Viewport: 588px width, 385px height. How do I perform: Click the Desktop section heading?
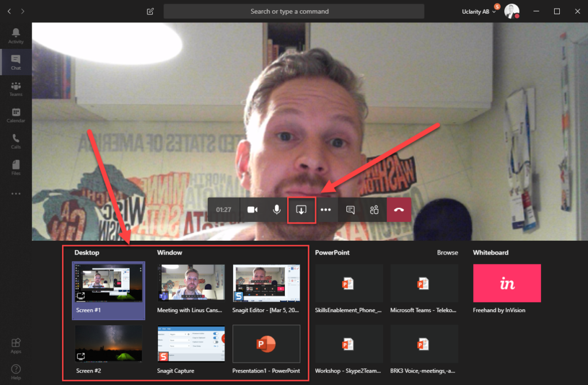point(87,252)
